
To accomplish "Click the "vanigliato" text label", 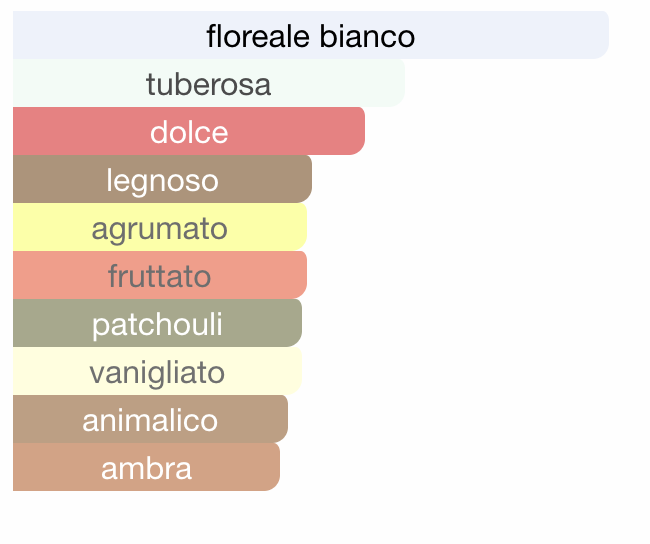I will tap(157, 373).
